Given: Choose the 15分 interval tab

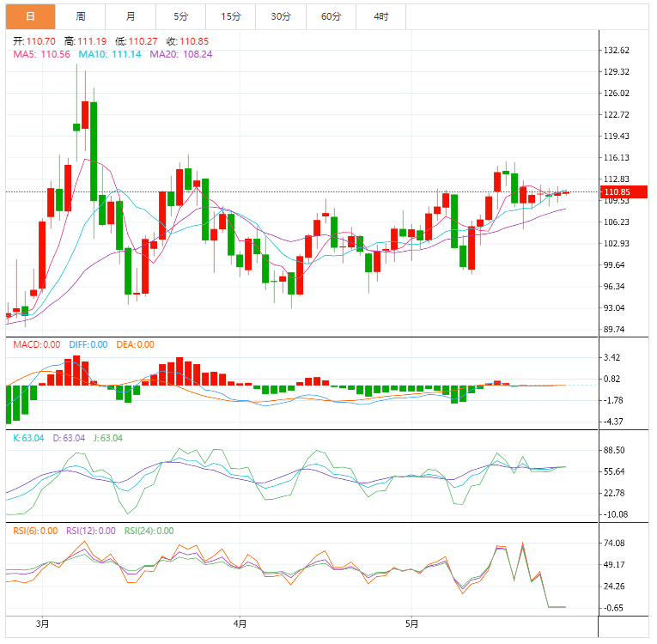Looking at the screenshot, I should tap(230, 16).
